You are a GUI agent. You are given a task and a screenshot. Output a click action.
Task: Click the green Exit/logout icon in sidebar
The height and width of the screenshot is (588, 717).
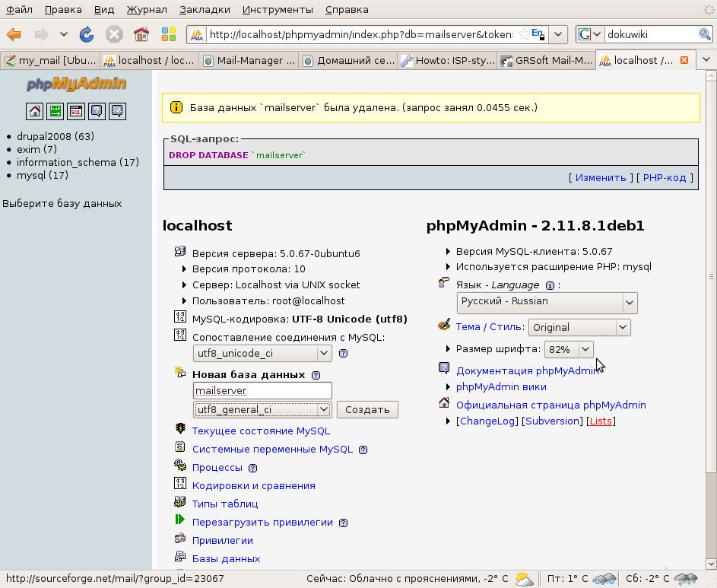coord(56,111)
